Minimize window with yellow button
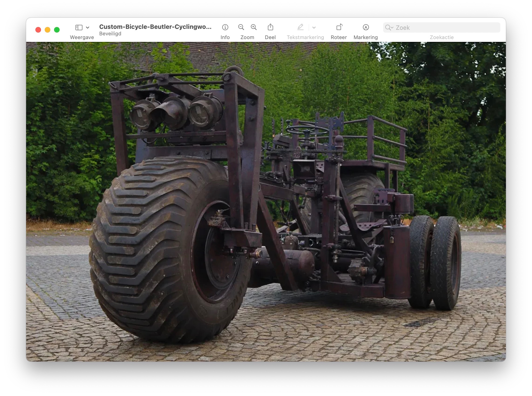532x396 pixels. (48, 30)
